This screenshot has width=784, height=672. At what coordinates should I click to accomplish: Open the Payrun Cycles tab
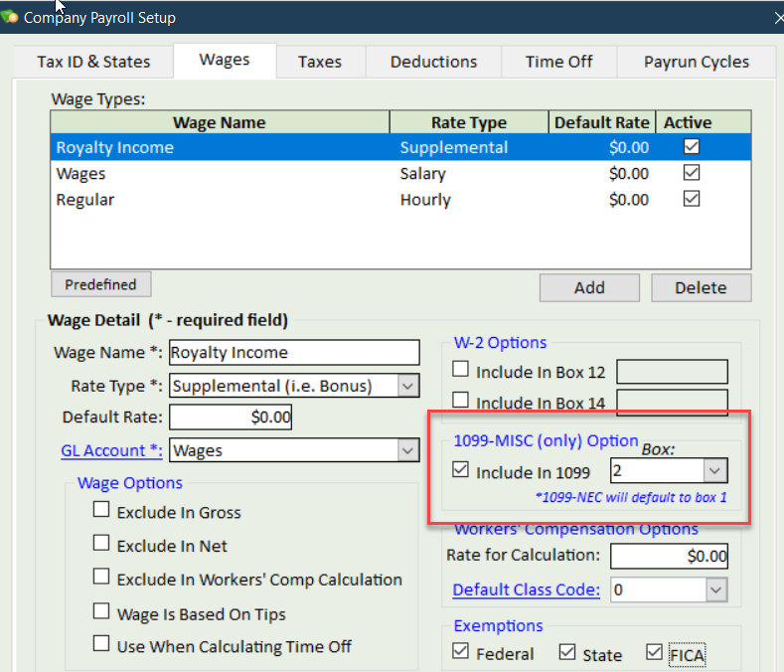point(696,62)
